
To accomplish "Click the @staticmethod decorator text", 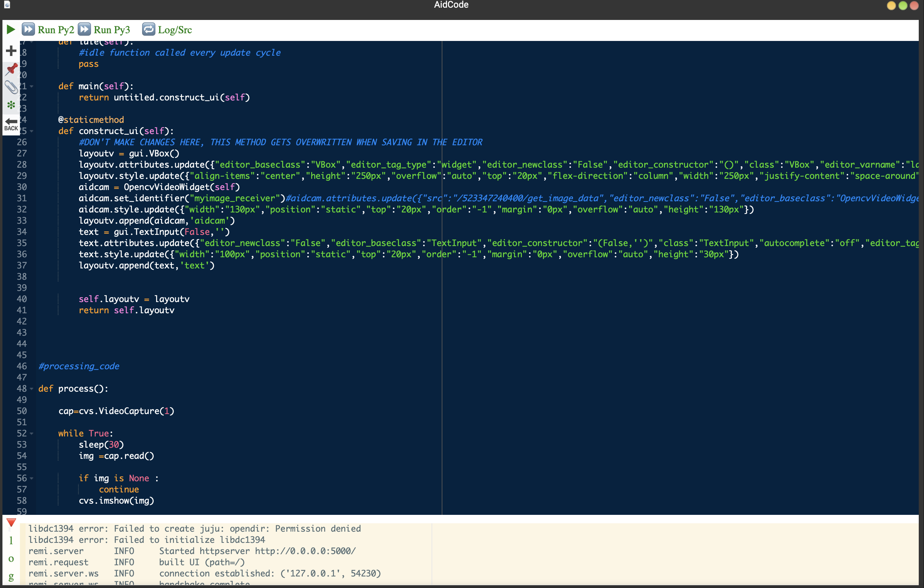I will coord(91,120).
